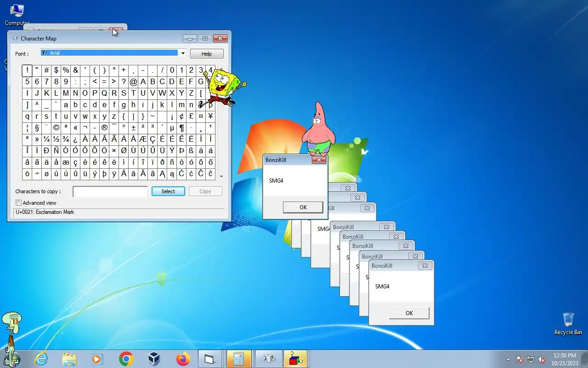The image size is (588, 368).
Task: Switch to colored blocks app taskbar button
Action: point(295,359)
